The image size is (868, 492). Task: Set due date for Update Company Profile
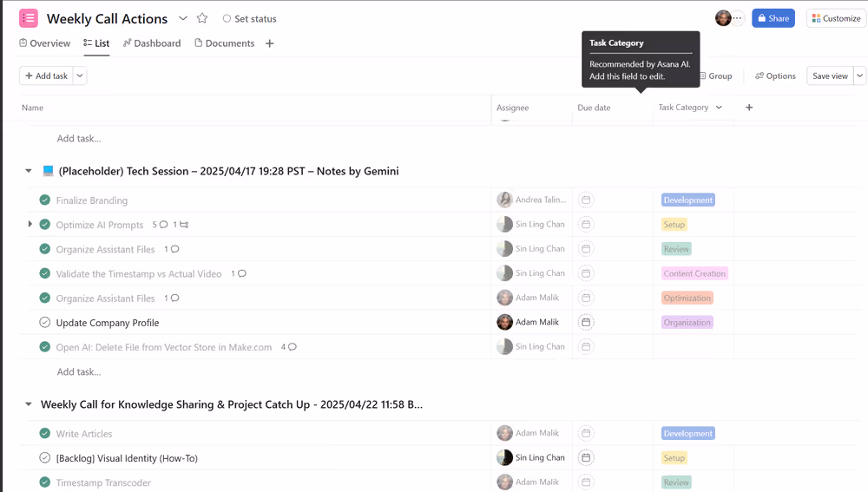click(586, 322)
